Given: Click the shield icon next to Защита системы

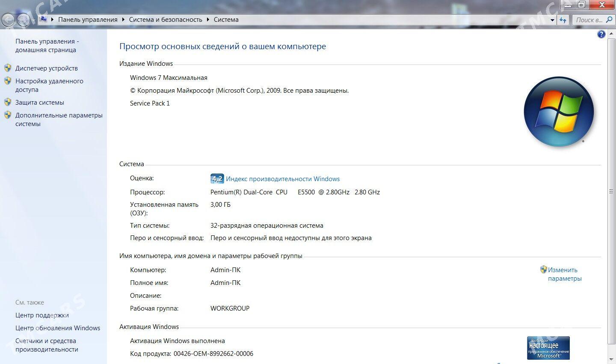Looking at the screenshot, I should coord(8,102).
